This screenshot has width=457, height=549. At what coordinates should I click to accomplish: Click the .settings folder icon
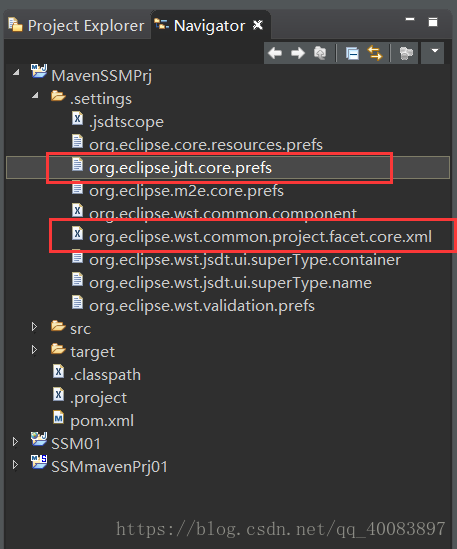tap(58, 96)
